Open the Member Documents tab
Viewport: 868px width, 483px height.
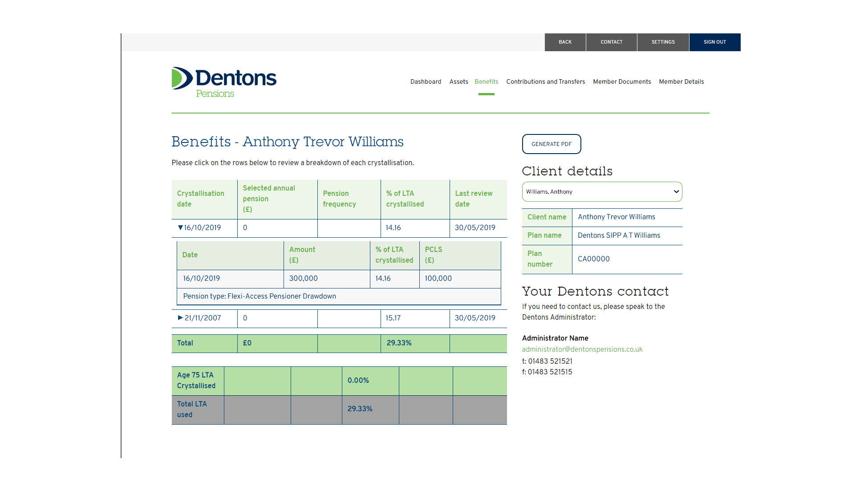coord(622,81)
